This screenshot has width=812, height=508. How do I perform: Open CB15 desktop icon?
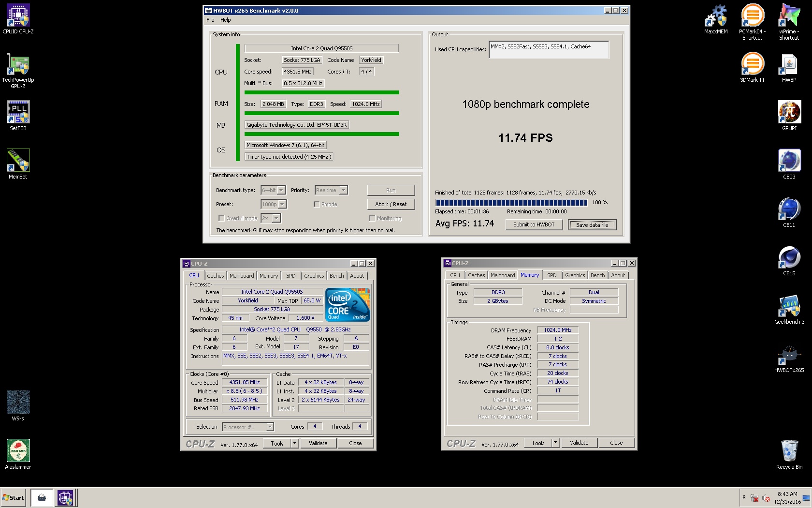[789, 261]
